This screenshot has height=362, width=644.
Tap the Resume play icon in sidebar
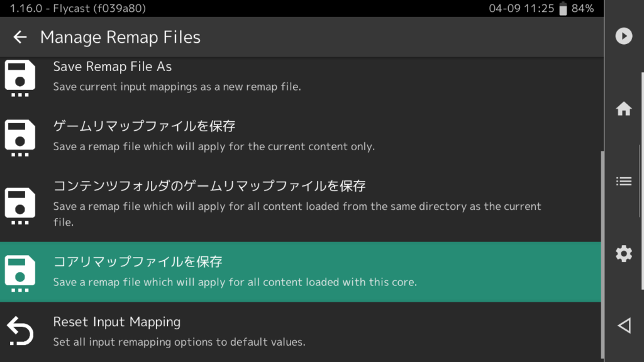[623, 36]
